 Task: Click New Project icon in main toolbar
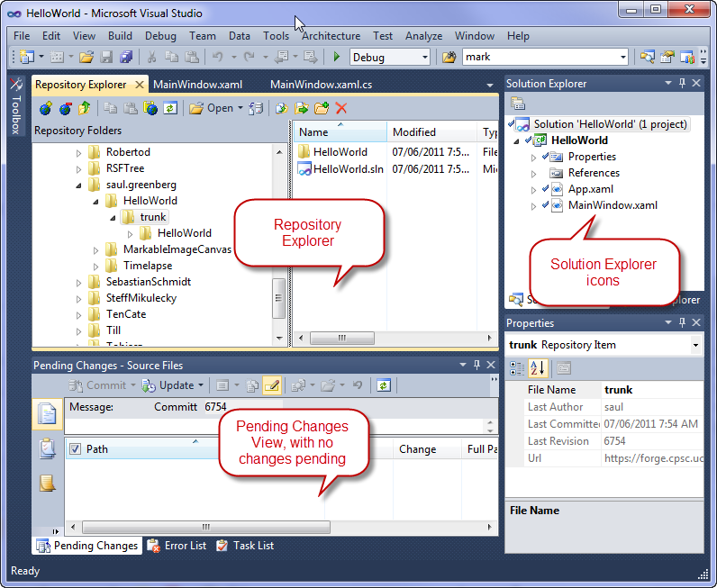(x=27, y=57)
